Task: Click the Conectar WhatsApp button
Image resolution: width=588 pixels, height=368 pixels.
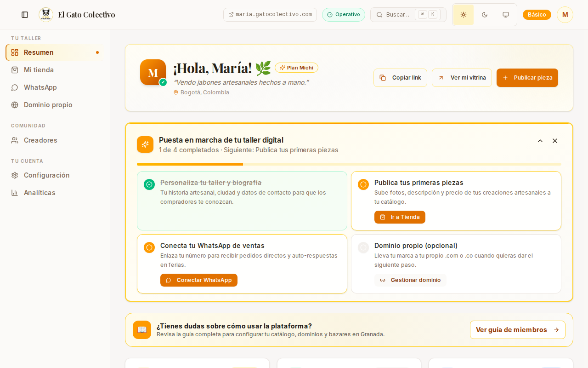Action: pos(199,280)
